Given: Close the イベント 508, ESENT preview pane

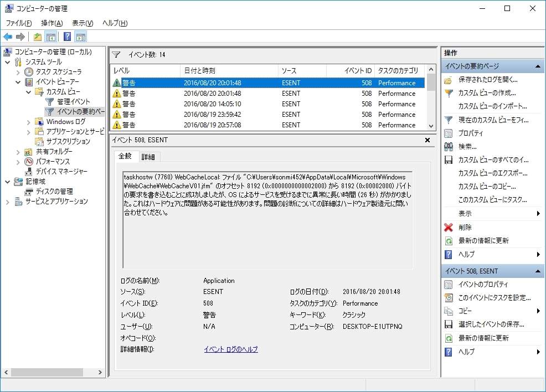Looking at the screenshot, I should tap(427, 140).
